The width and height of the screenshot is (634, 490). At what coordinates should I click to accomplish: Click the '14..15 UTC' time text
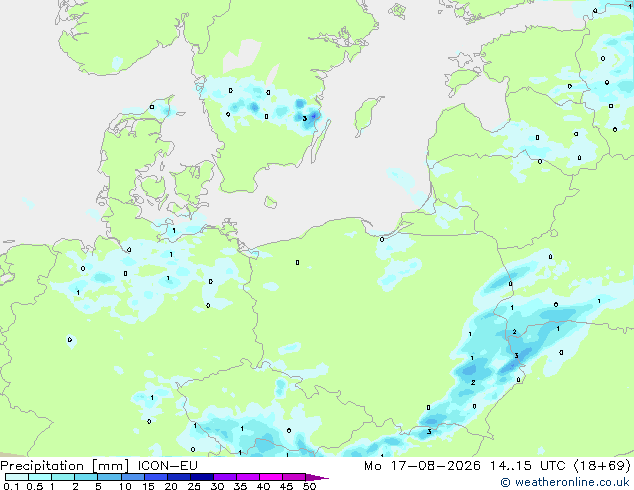click(x=527, y=466)
